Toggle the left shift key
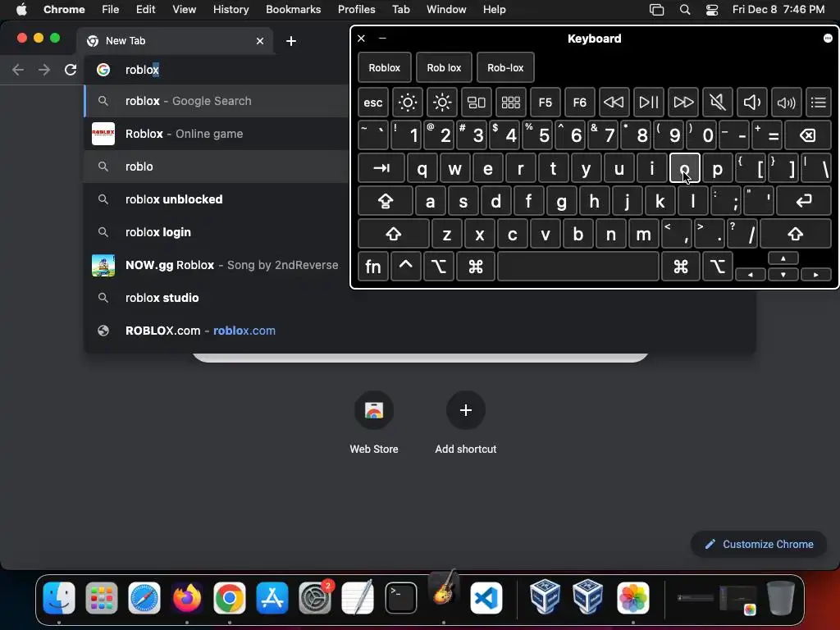Screen dimensions: 840x630 click(394, 234)
